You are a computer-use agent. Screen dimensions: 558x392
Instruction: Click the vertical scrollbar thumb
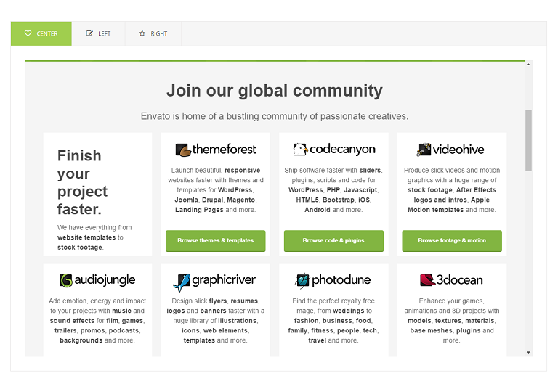[528, 140]
